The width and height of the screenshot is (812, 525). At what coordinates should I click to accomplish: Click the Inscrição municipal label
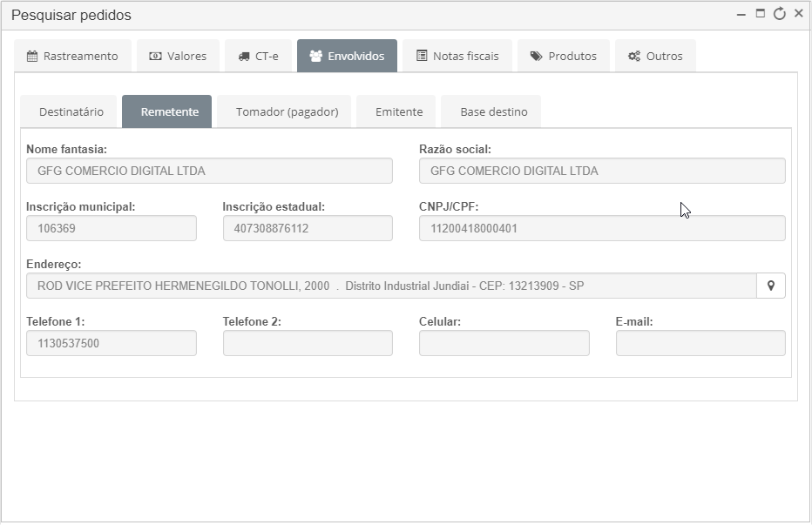click(x=81, y=206)
